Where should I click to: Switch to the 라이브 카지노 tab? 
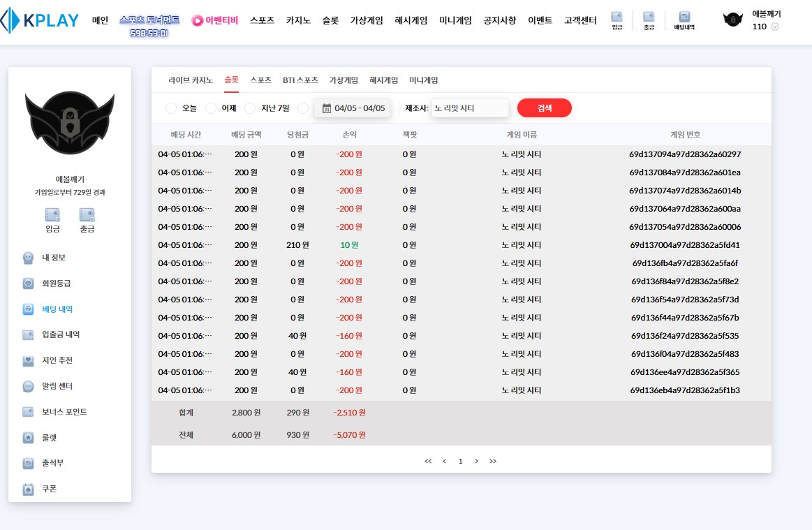pyautogui.click(x=190, y=80)
